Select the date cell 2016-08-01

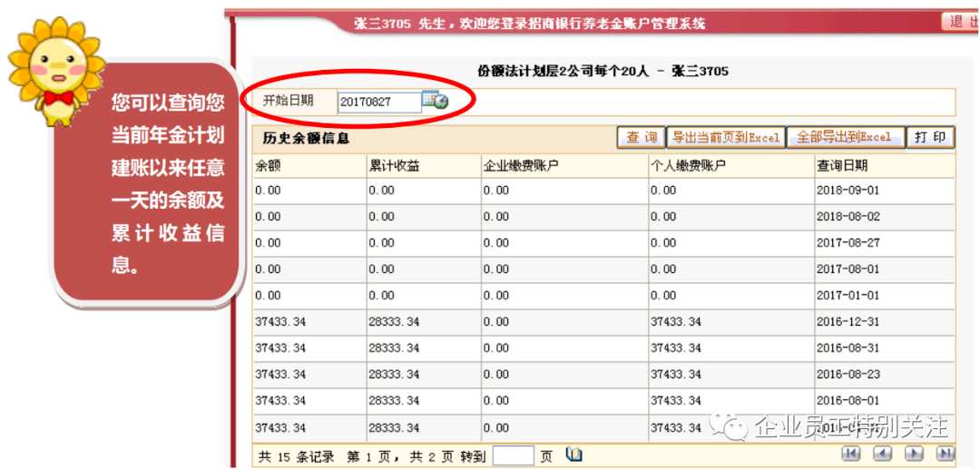click(848, 401)
